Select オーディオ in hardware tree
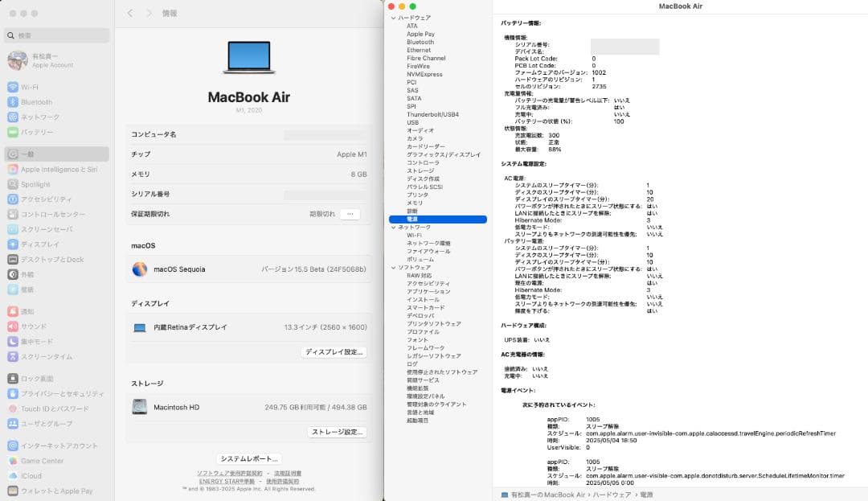 [x=420, y=130]
